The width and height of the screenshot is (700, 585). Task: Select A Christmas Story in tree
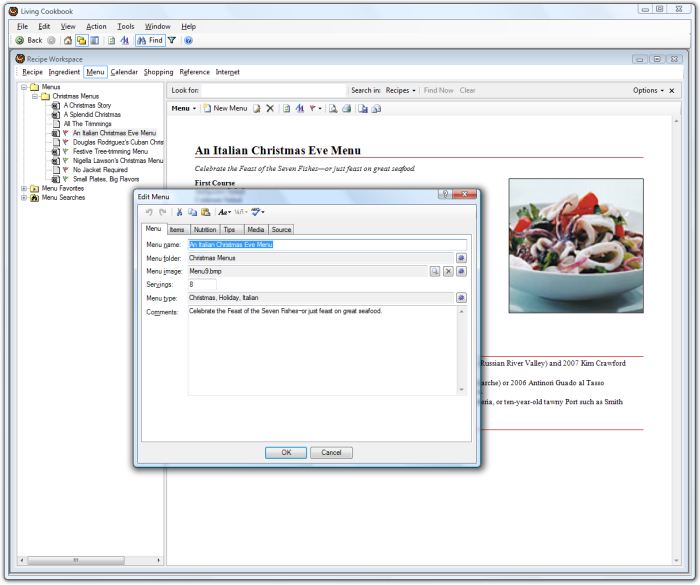coord(87,105)
